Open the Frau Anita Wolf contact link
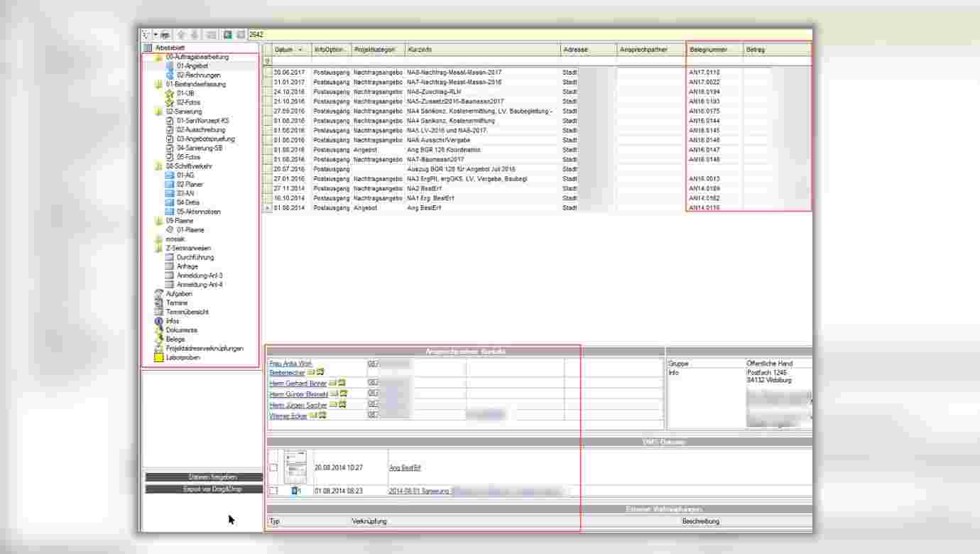The width and height of the screenshot is (980, 554). 291,364
